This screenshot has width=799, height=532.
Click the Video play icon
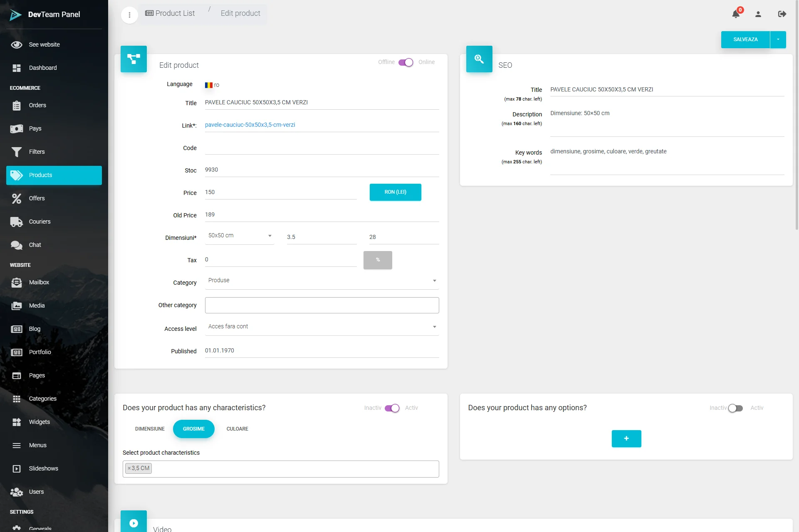(x=134, y=523)
